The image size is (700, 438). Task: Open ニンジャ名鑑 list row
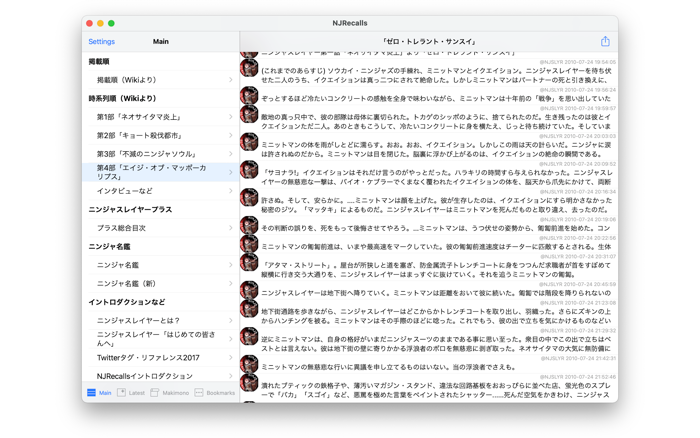[161, 265]
